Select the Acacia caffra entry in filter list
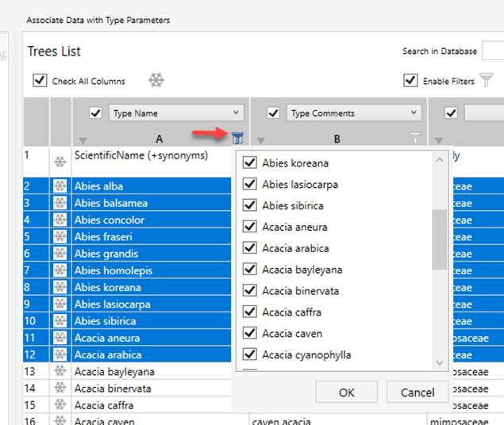This screenshot has width=504, height=425. click(x=290, y=312)
